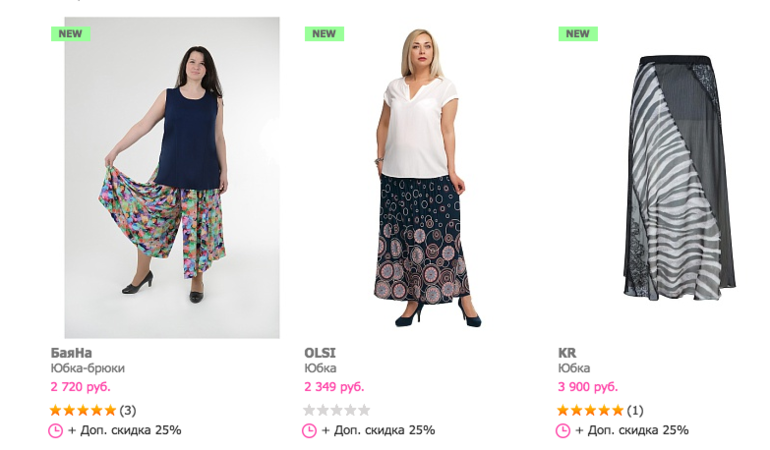Click the 3 900 руб. price
The image size is (770, 450).
(x=588, y=387)
